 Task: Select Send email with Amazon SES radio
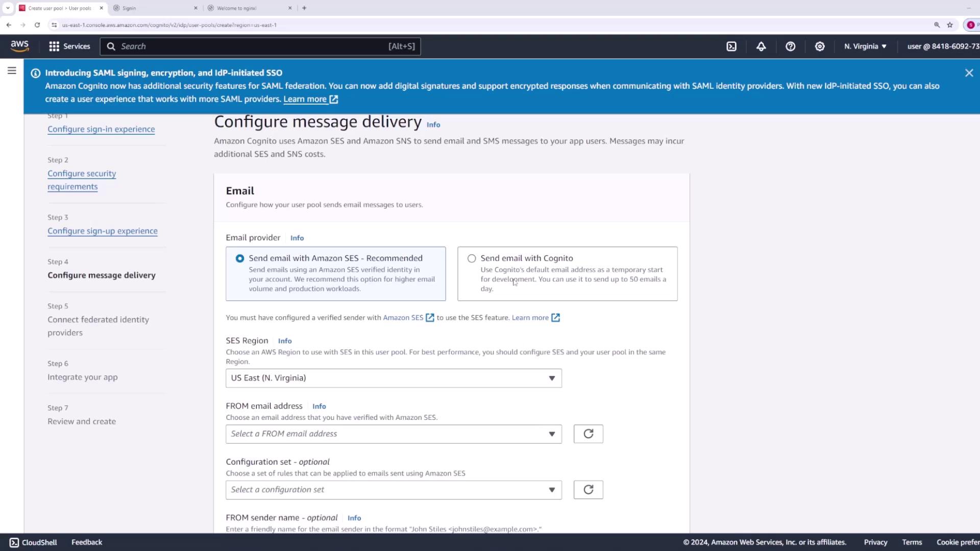tap(240, 259)
